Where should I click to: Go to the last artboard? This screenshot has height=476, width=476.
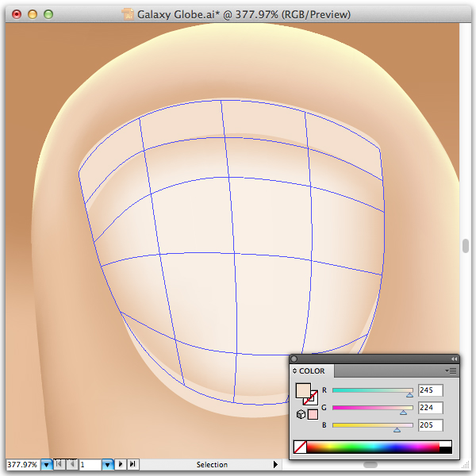pyautogui.click(x=132, y=464)
